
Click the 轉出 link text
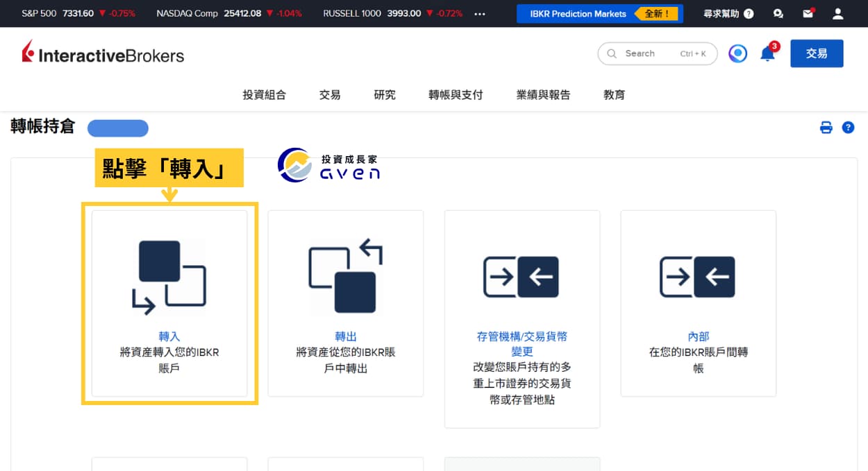(x=346, y=336)
